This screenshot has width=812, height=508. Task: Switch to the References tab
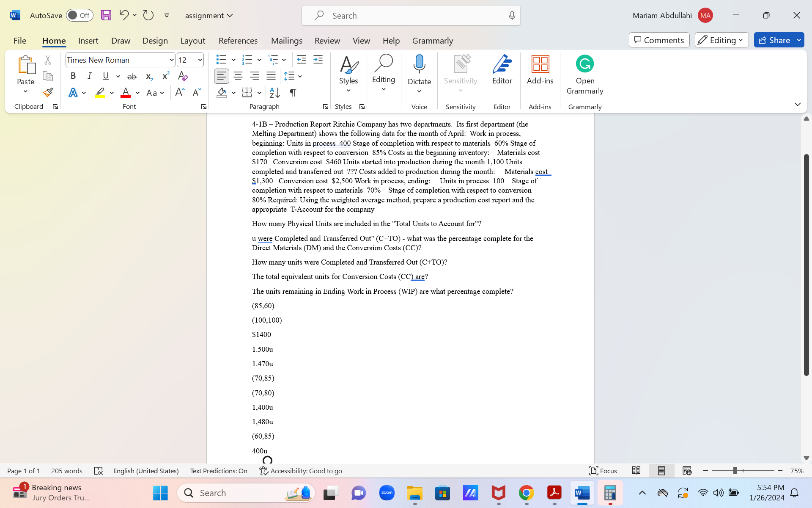point(238,40)
